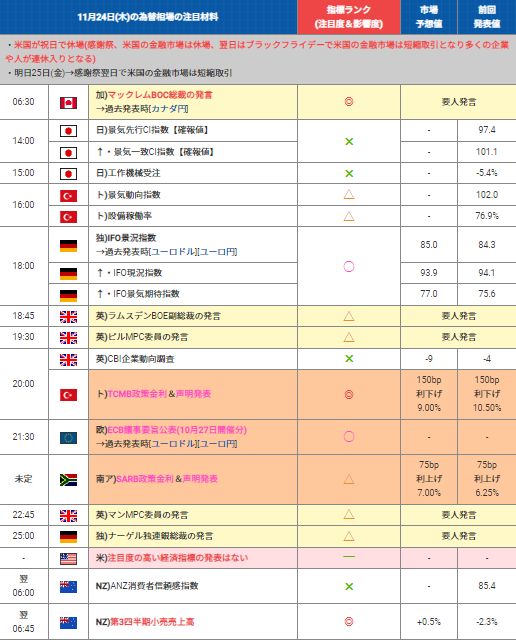Click the Canada flag icon at 06:30
Image resolution: width=516 pixels, height=642 pixels.
pyautogui.click(x=68, y=103)
